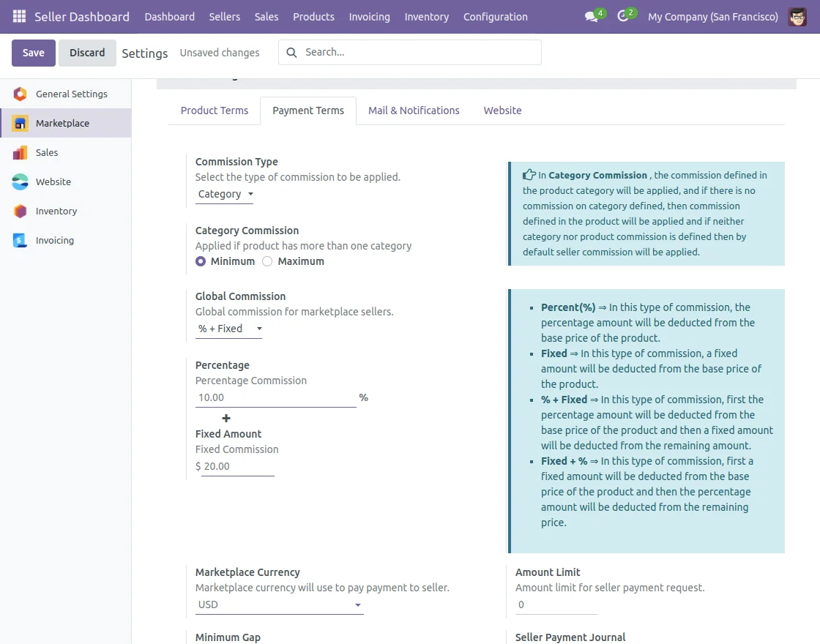Switch to Mail & Notifications tab
This screenshot has width=820, height=644.
414,111
